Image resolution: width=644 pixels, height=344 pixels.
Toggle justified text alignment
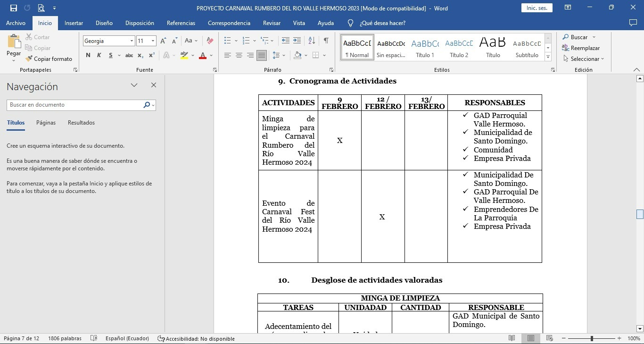(x=262, y=55)
